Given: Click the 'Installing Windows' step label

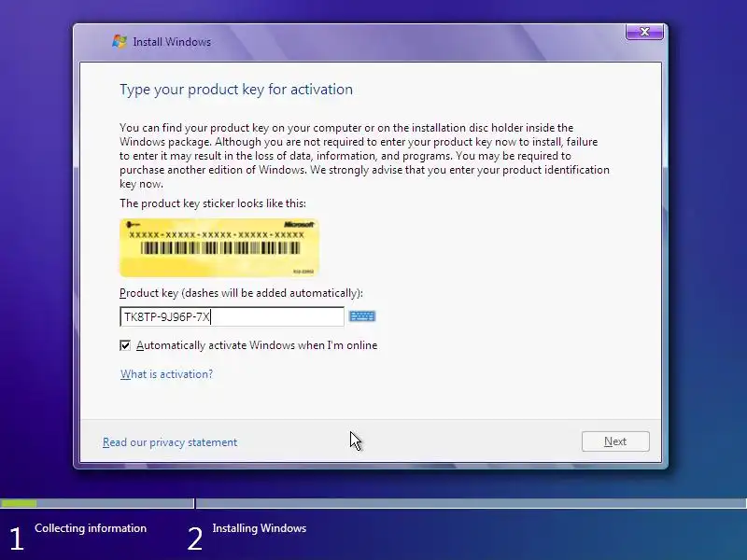Looking at the screenshot, I should click(260, 528).
